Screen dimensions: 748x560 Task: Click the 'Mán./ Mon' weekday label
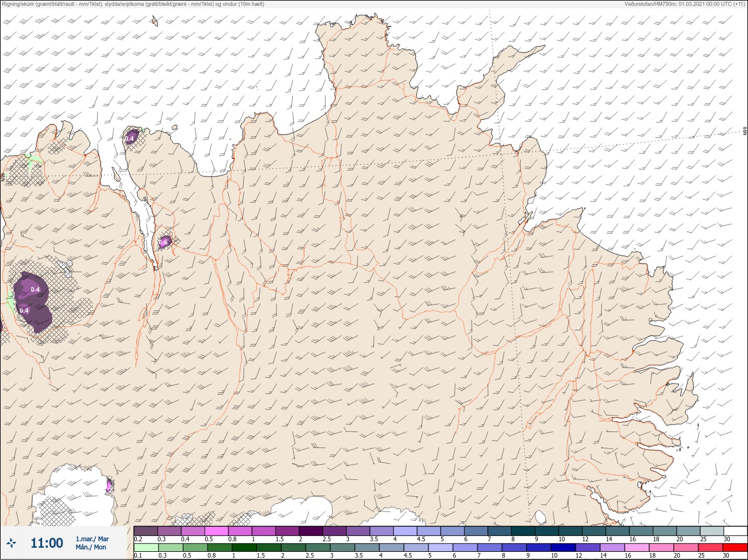91,547
